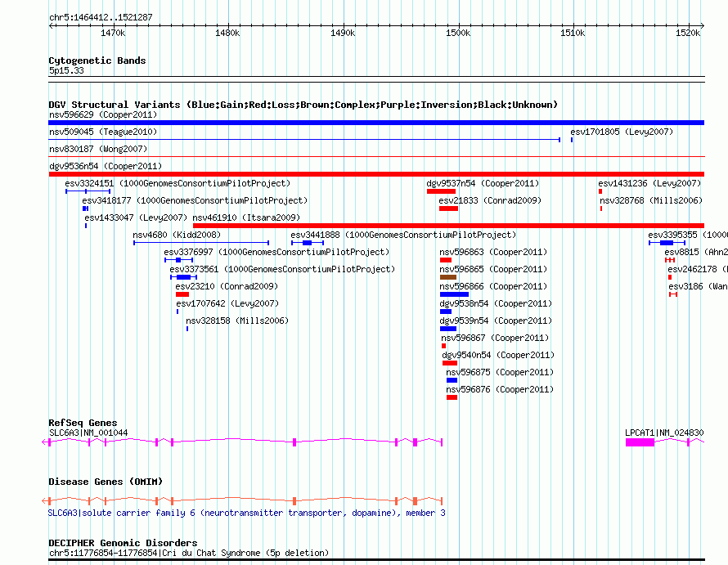Click the esv21833 (Conrad2009) label

click(x=490, y=200)
